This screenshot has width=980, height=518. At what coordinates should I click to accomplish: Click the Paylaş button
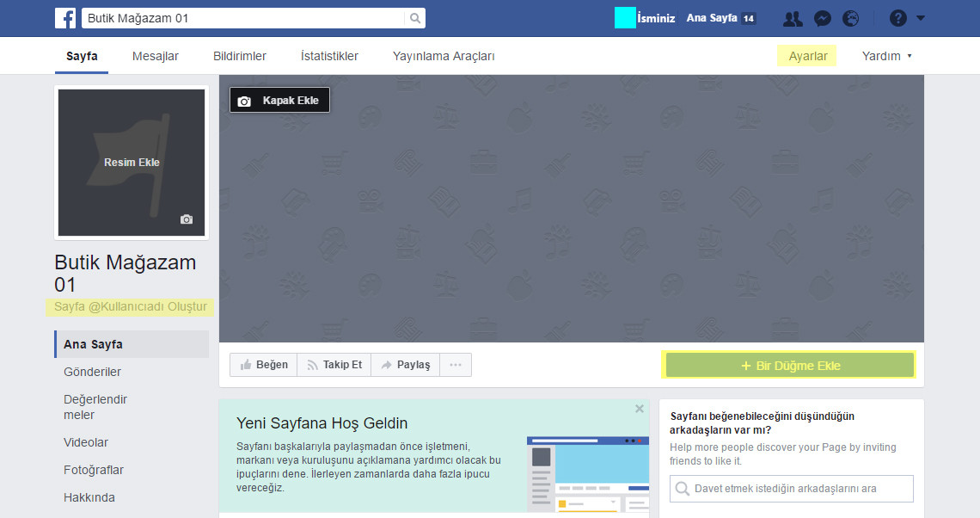[x=406, y=365]
